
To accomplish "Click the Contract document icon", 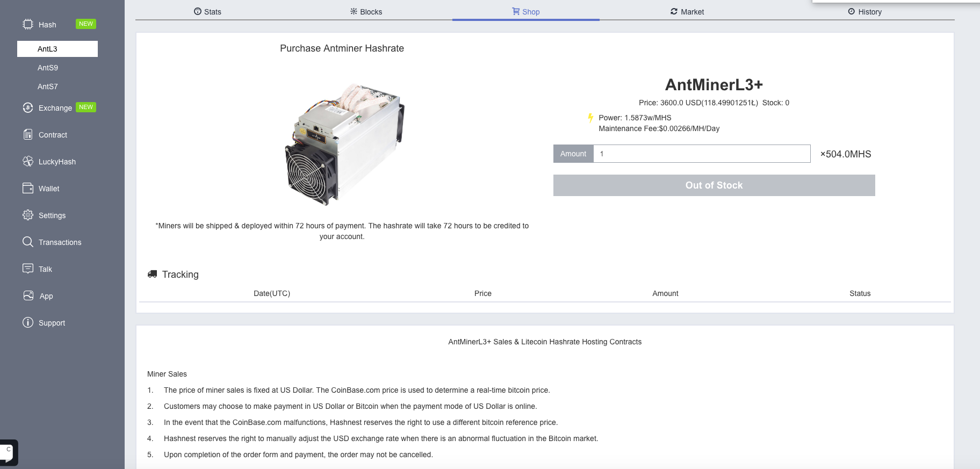I will [x=28, y=134].
